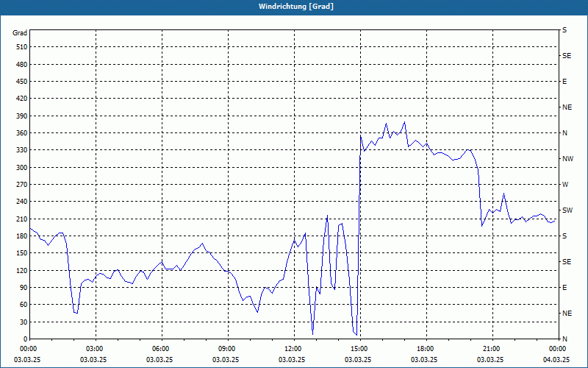Click the W compass label
This screenshot has width=588, height=368.
click(565, 185)
